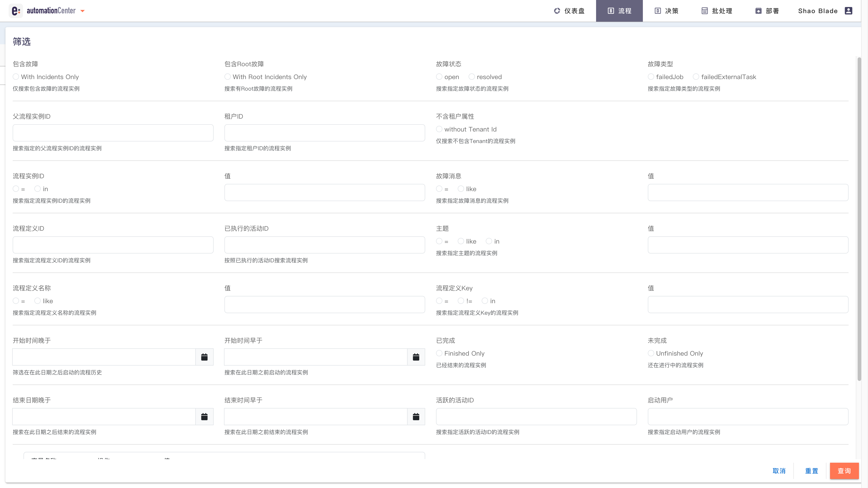The height and width of the screenshot is (488, 868).
Task: Click the 批处理 batch processing icon
Action: tap(705, 11)
